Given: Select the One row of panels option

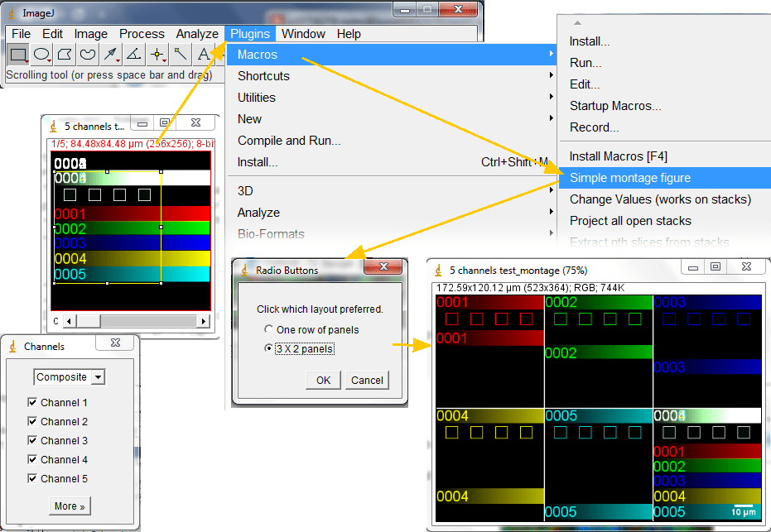Looking at the screenshot, I should [268, 329].
